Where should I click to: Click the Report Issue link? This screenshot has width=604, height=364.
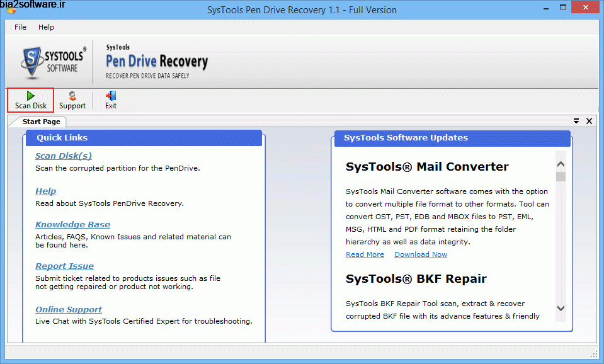(64, 266)
